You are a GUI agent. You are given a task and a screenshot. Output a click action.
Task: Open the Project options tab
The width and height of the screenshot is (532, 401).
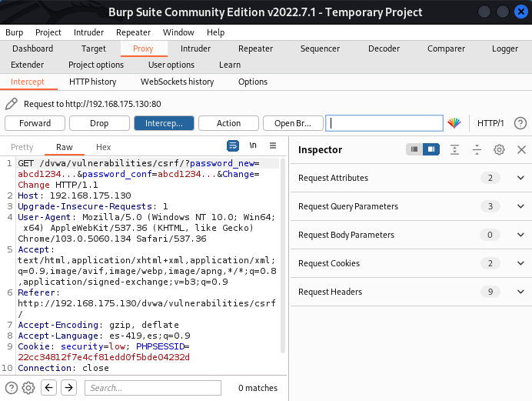click(x=96, y=65)
